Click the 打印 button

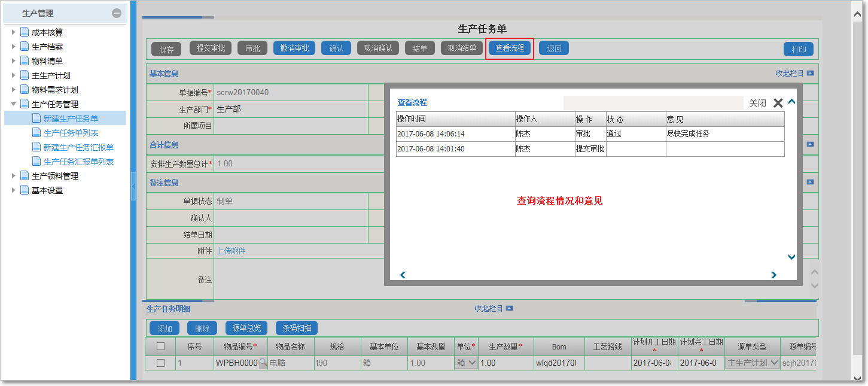799,48
